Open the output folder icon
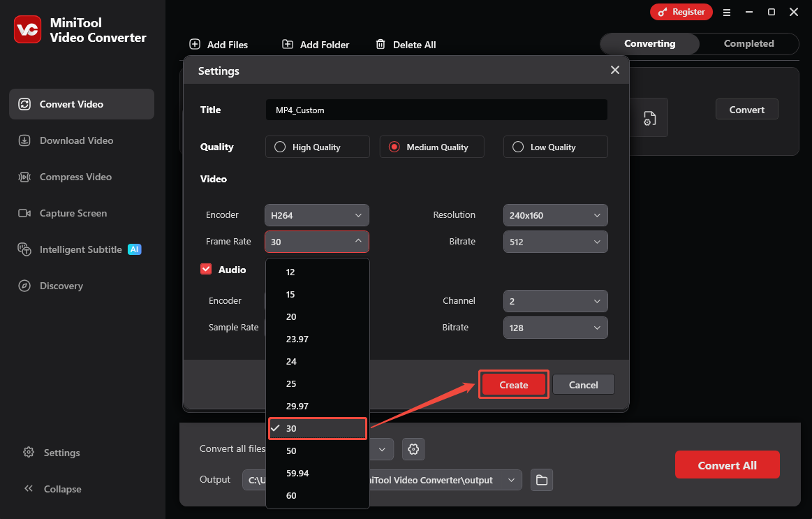 tap(542, 480)
